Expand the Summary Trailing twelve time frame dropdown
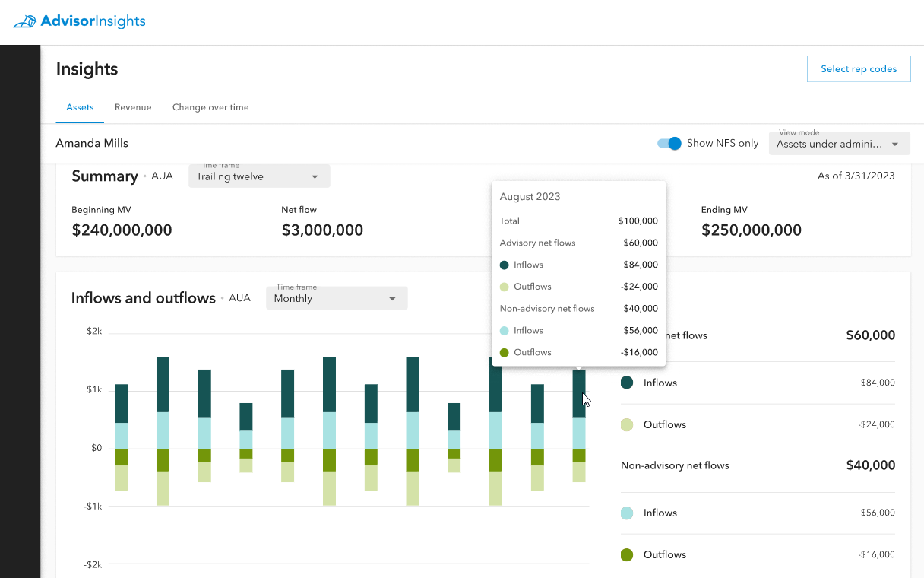 click(258, 176)
